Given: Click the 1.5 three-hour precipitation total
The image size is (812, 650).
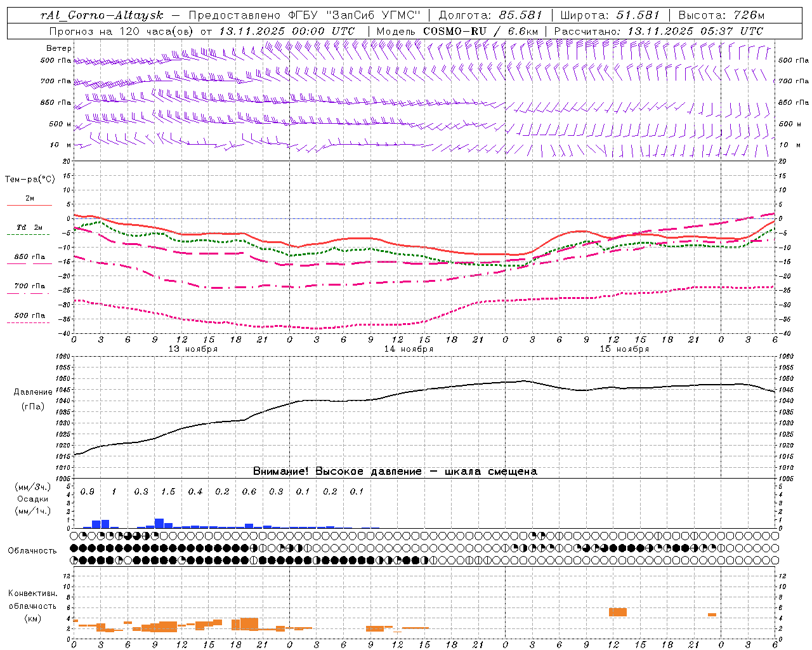Looking at the screenshot, I should 168,491.
